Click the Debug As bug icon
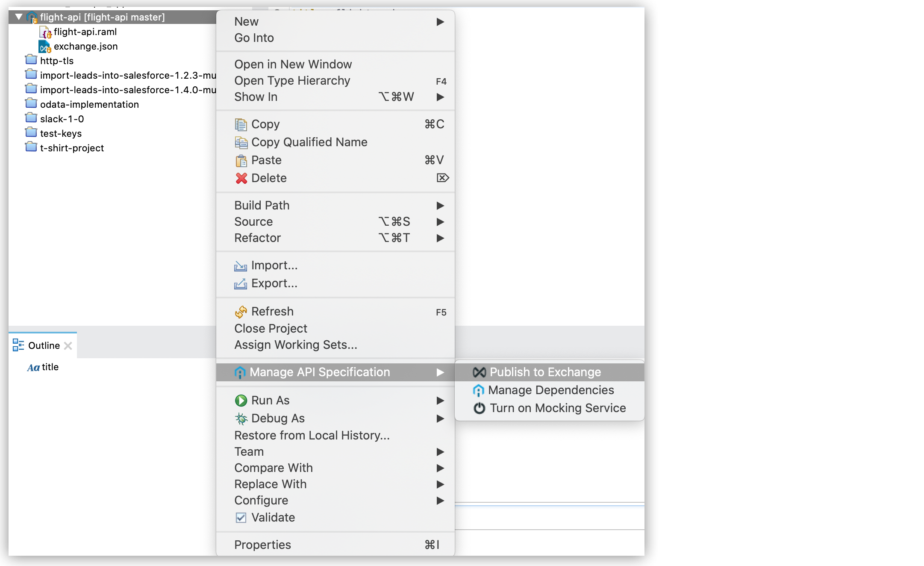Screen dimensions: 924x566 pos(241,419)
